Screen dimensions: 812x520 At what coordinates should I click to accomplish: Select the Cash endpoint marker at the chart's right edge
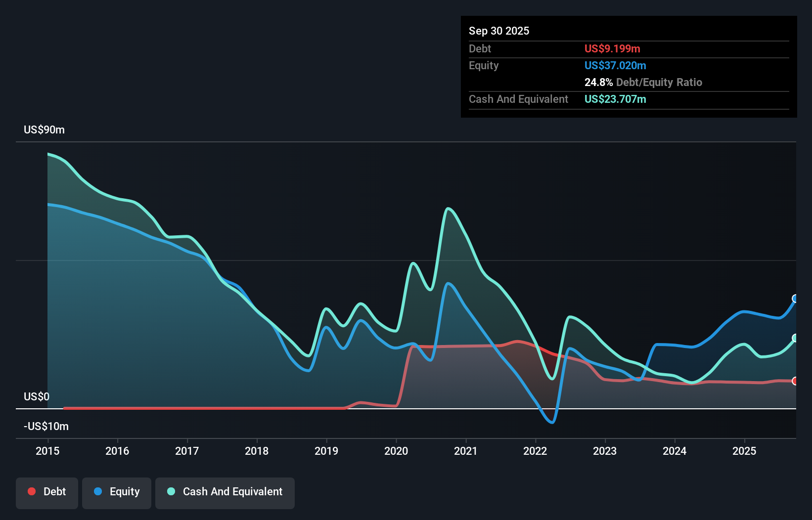795,338
